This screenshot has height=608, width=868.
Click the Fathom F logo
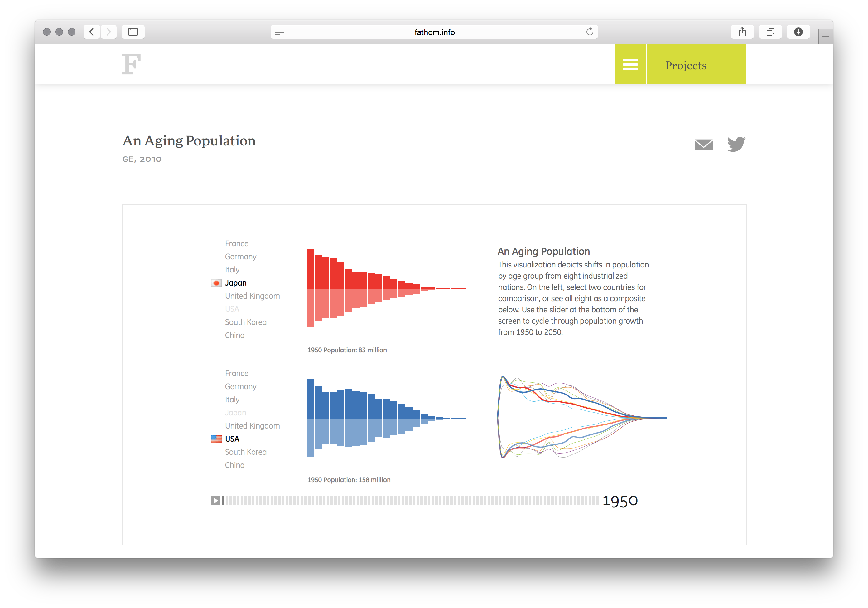click(x=131, y=64)
